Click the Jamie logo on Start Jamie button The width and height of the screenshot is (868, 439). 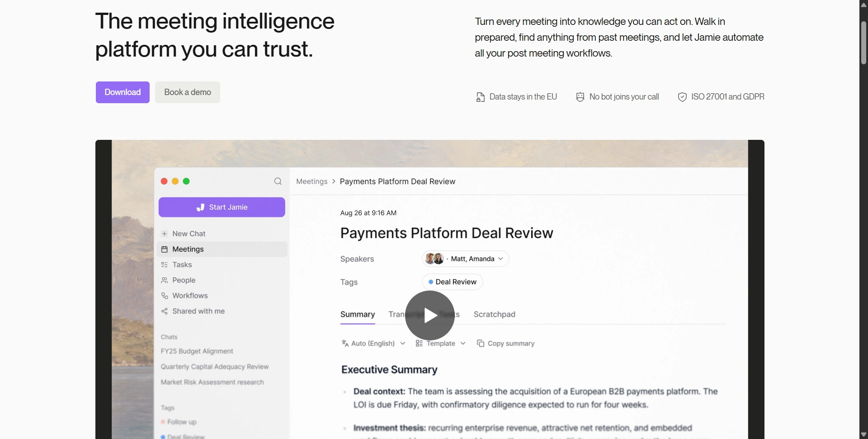click(x=201, y=207)
